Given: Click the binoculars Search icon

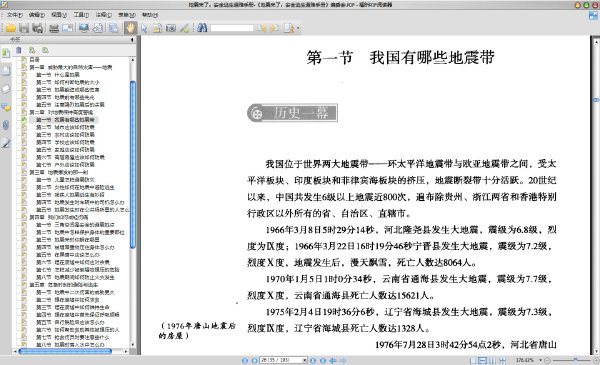Looking at the screenshot, I should [x=202, y=28].
